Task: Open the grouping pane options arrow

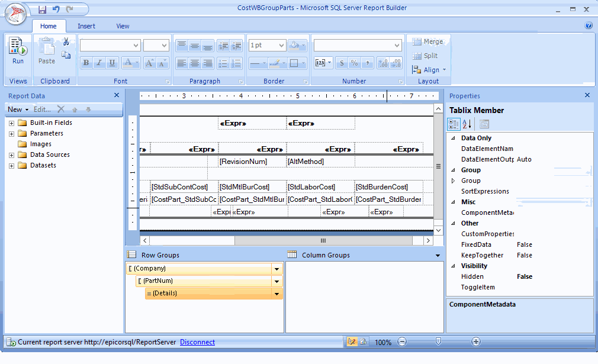Action: tap(438, 255)
